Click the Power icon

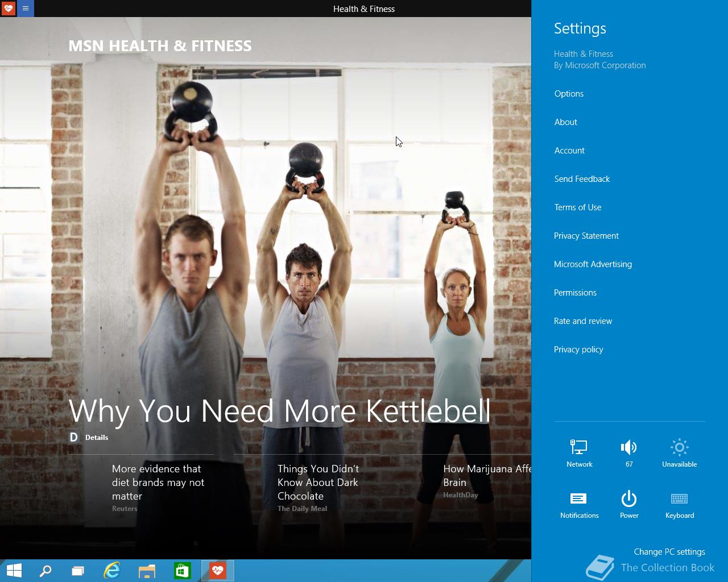click(629, 505)
